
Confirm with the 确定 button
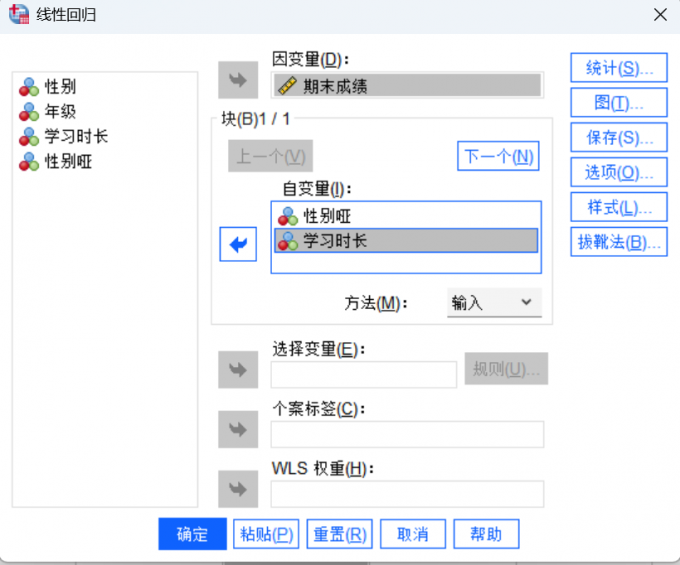[193, 534]
